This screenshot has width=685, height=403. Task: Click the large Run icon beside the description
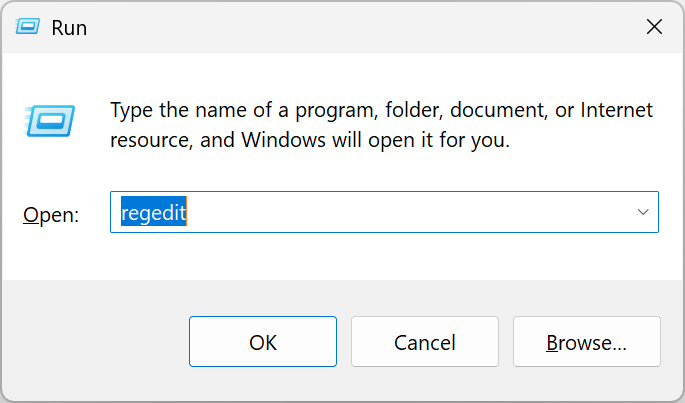click(46, 121)
